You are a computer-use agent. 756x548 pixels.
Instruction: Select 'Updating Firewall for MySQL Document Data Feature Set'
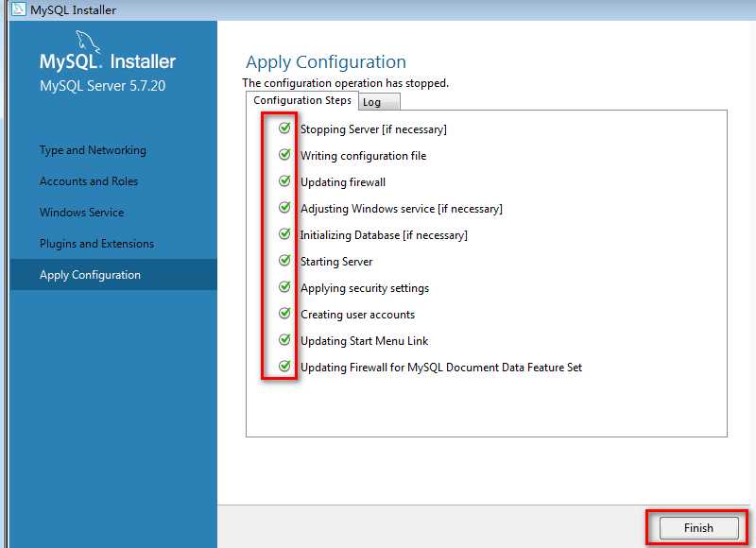coord(441,368)
